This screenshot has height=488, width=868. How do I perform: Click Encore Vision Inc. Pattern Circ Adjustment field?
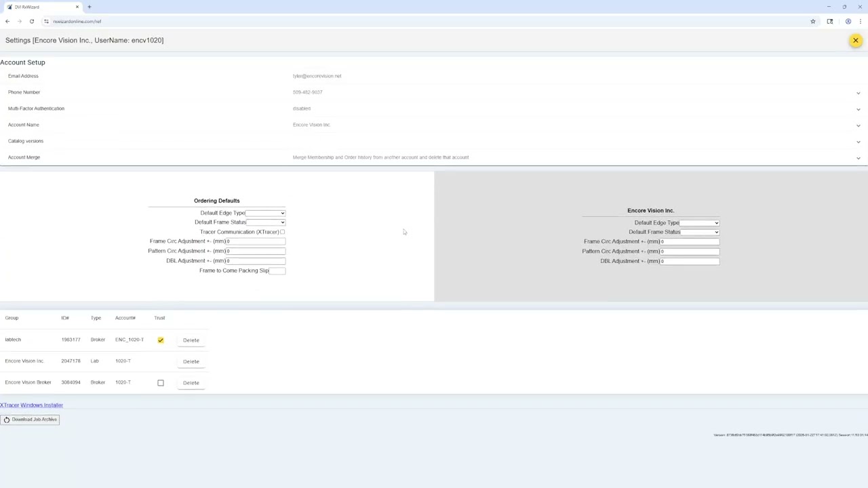[690, 251]
